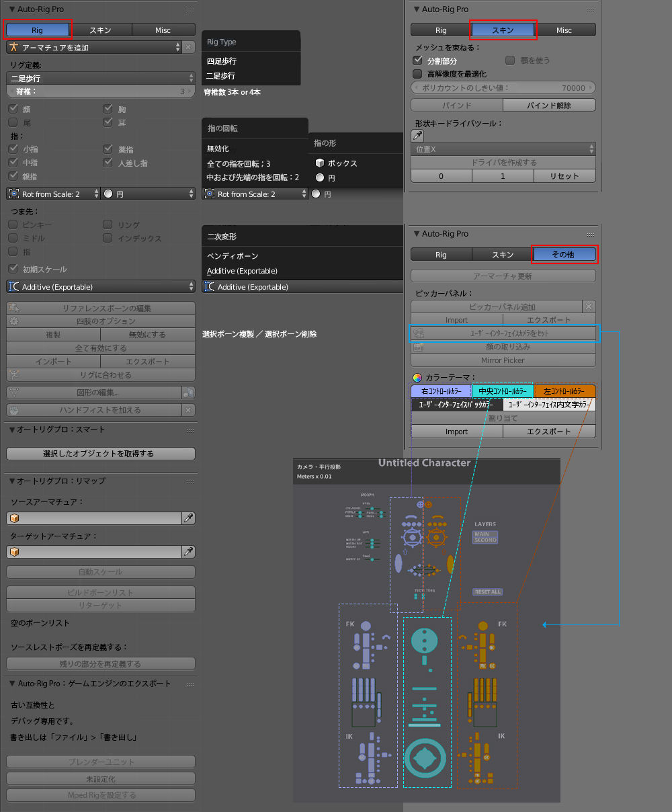Enable the 尾 checkbox

(x=13, y=122)
